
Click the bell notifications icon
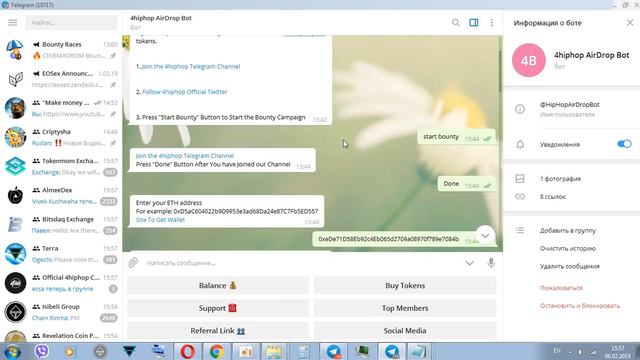520,144
